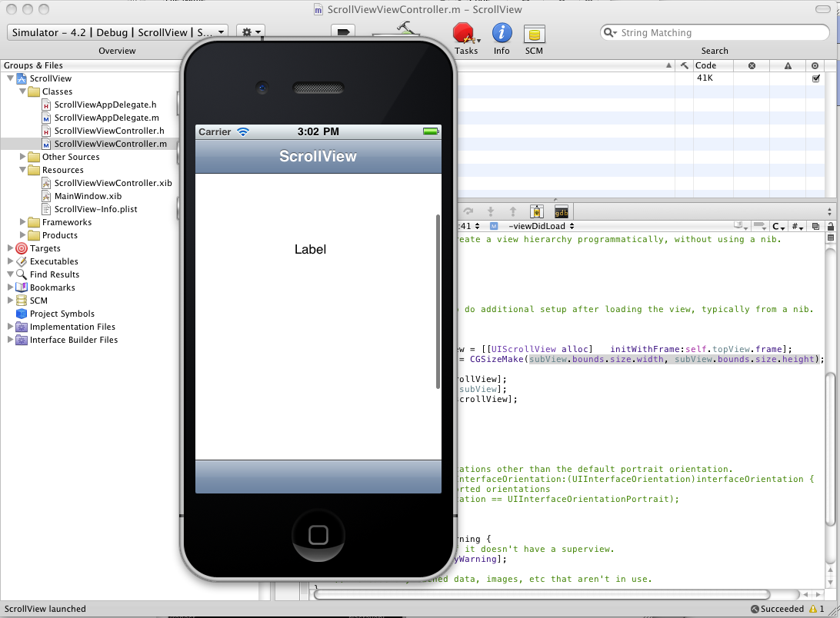Uncheck target membership checkbox in 41K row
840x618 pixels.
[x=816, y=78]
